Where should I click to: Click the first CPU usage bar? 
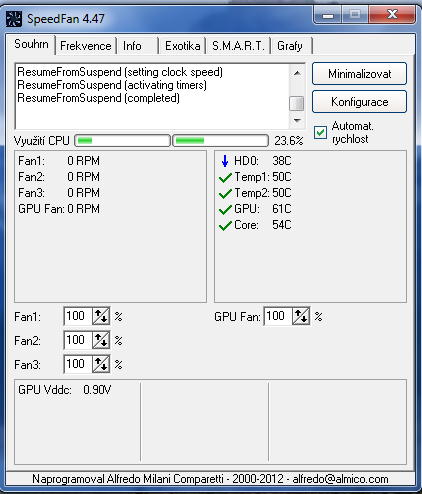pos(122,141)
